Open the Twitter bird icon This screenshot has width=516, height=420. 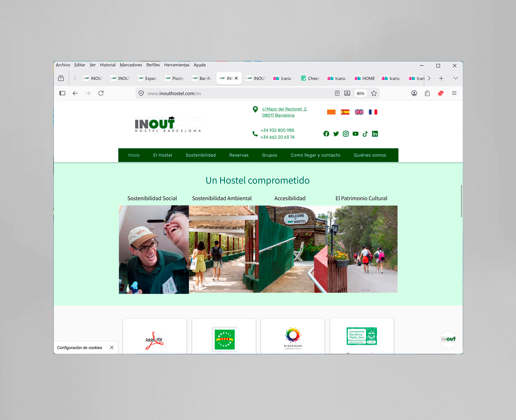click(336, 134)
